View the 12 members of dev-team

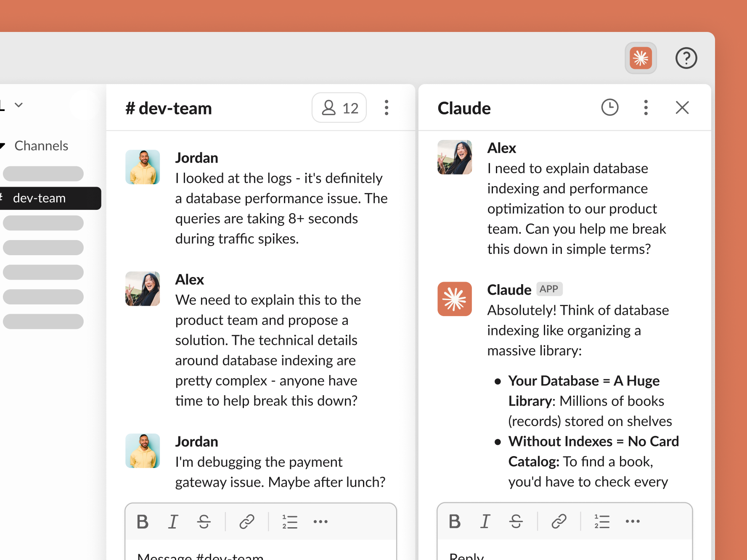(x=339, y=108)
